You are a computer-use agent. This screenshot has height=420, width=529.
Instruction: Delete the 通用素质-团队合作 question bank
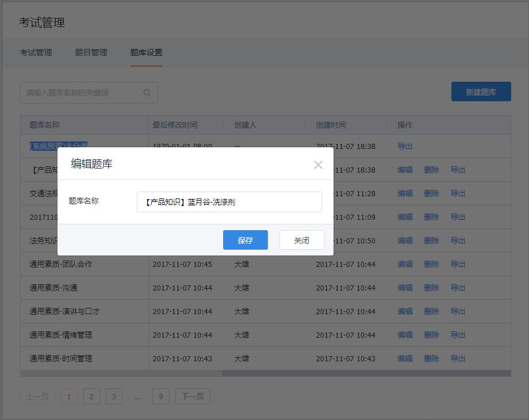click(x=431, y=264)
